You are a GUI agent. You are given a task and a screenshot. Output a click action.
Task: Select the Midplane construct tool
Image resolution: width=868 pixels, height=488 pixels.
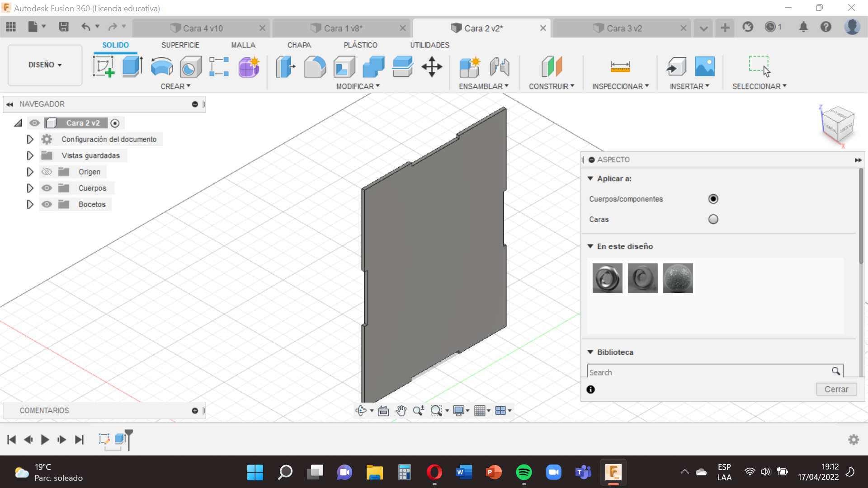pos(552,67)
